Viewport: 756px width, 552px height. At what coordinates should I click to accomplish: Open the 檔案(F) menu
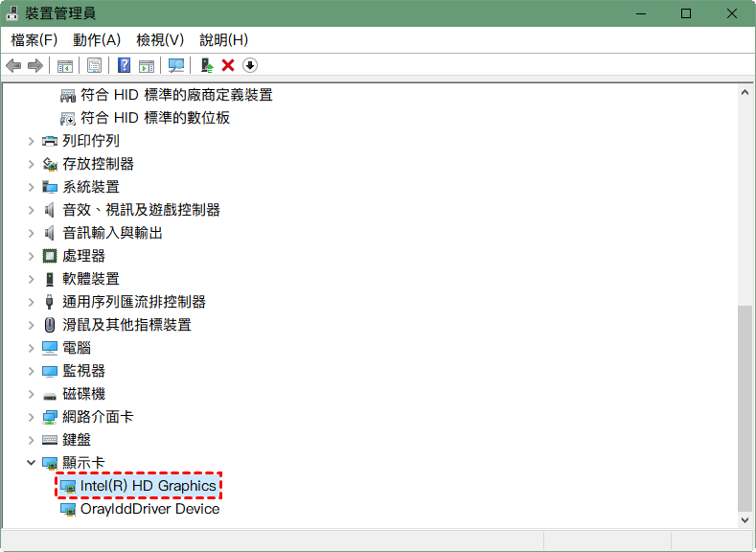[34, 40]
